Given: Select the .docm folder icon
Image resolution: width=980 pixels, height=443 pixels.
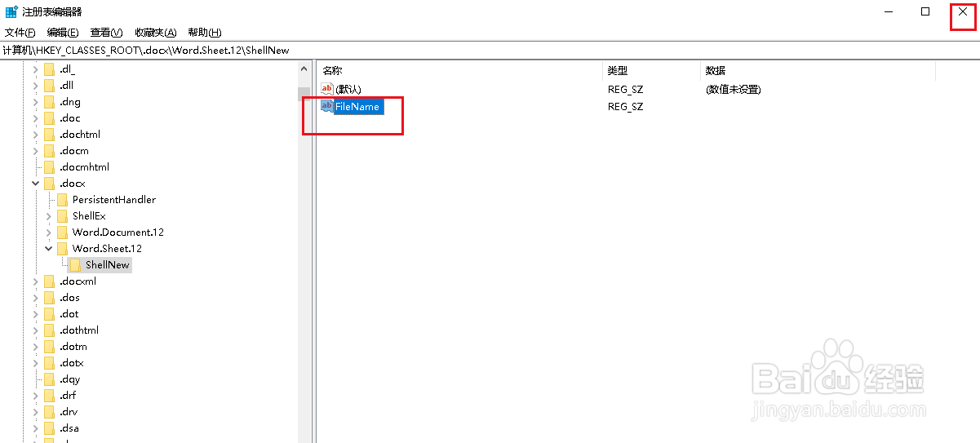Looking at the screenshot, I should click(x=49, y=151).
